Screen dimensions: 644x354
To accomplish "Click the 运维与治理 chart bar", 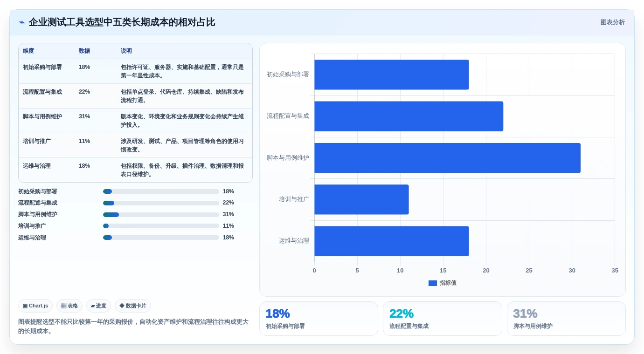I will click(392, 241).
